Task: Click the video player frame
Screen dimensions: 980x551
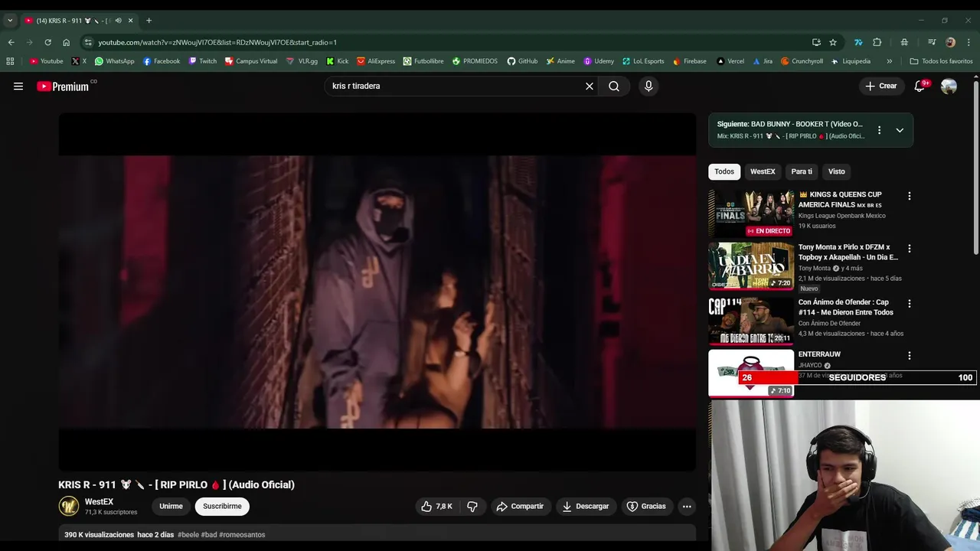Action: [377, 292]
